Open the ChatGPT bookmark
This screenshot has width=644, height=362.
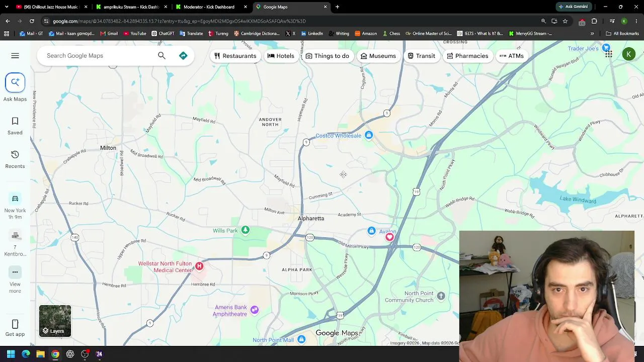163,34
